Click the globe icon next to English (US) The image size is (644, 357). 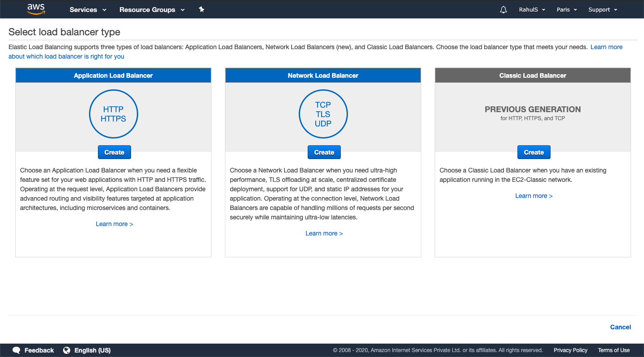66,350
